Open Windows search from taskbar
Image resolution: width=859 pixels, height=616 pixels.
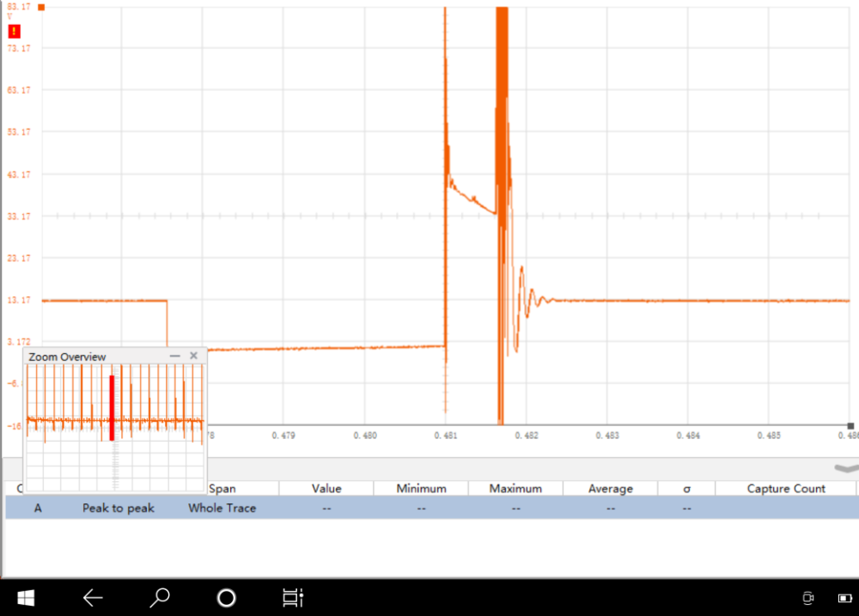(160, 597)
